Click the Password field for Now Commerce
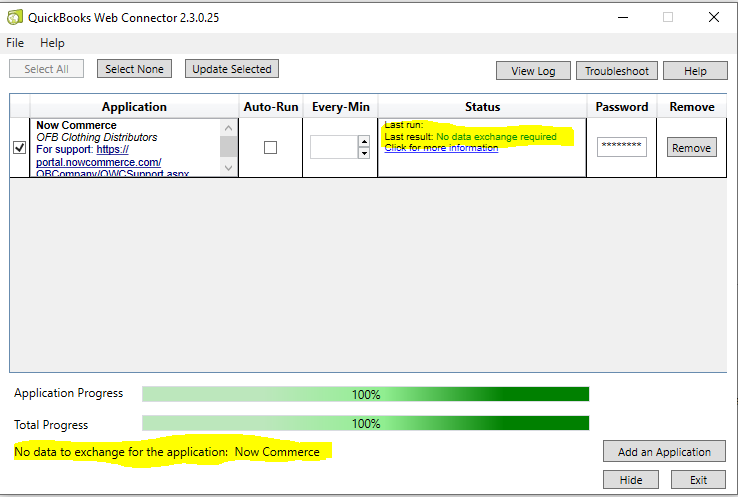Viewport: 738px width, 497px height. (621, 147)
